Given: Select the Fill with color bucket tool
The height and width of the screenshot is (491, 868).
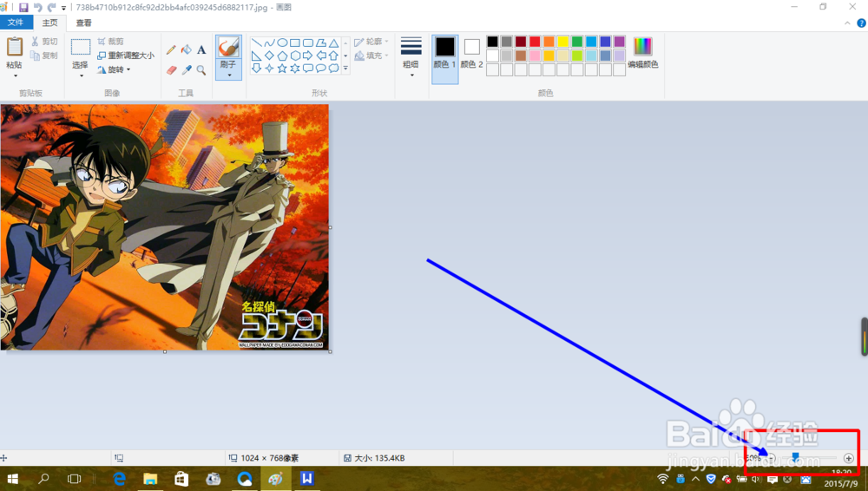Looking at the screenshot, I should point(187,49).
